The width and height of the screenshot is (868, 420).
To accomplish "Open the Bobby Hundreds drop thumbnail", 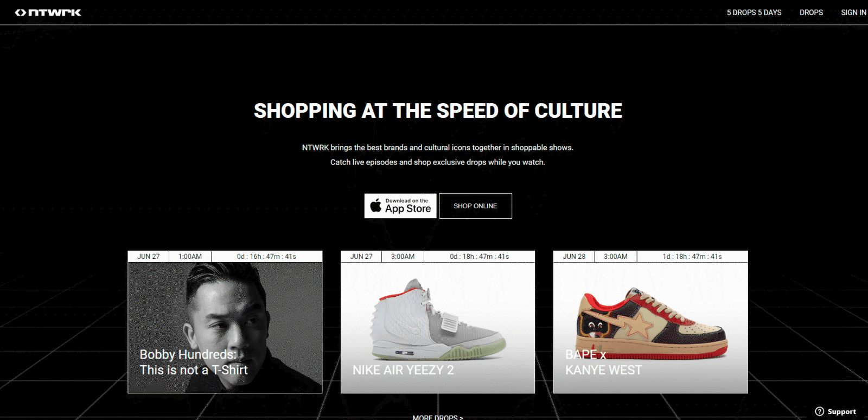I will [225, 328].
